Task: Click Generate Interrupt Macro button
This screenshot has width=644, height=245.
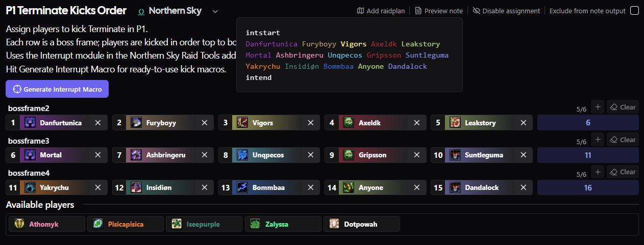Action: [x=57, y=89]
